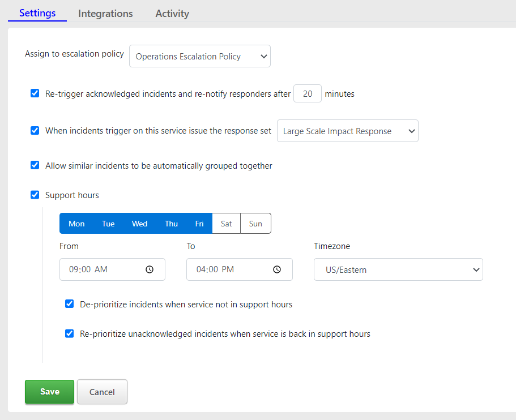Image resolution: width=516 pixels, height=420 pixels.
Task: Click the clock icon in From time field
Action: (150, 270)
